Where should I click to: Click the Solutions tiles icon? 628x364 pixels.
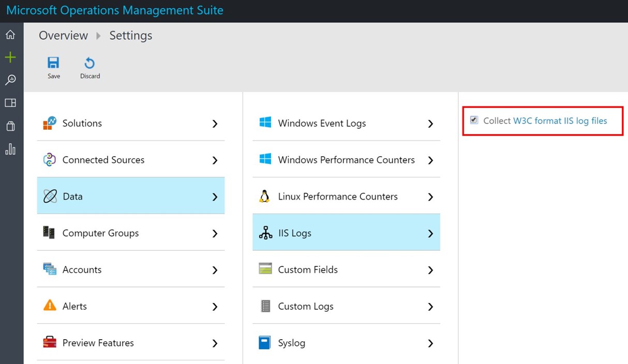click(x=50, y=123)
